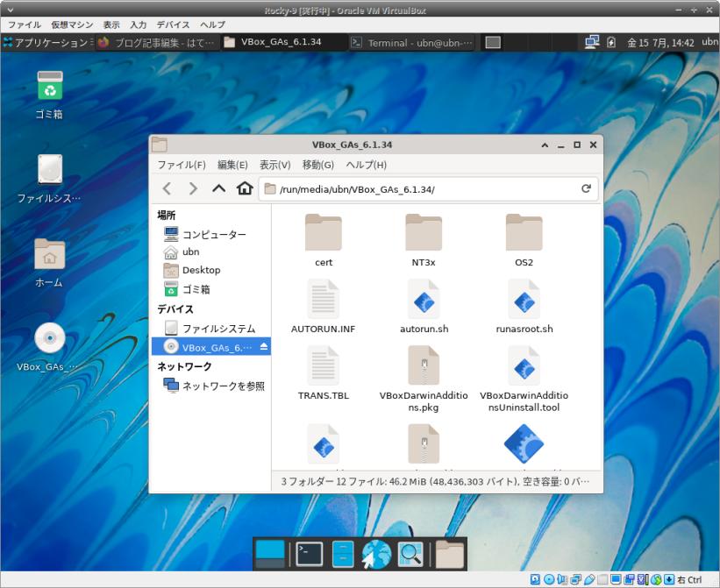Select Desktop in sidebar
Screen dimensions: 720x588
(x=211, y=270)
